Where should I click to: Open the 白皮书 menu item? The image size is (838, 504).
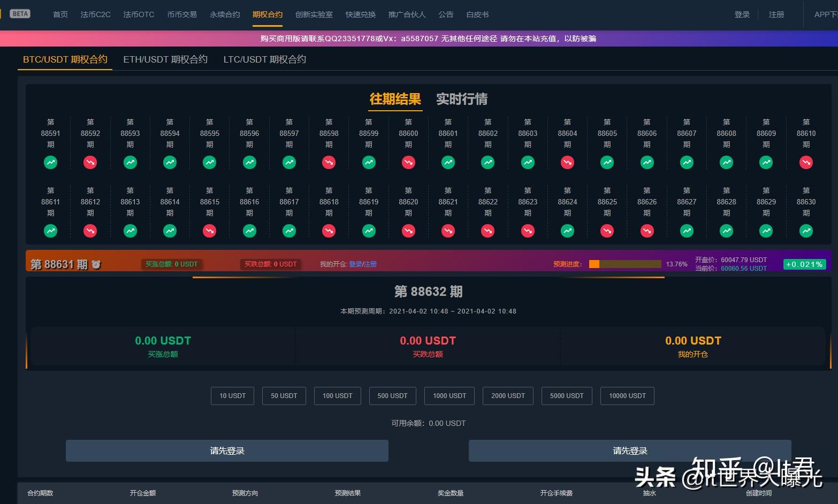click(477, 14)
